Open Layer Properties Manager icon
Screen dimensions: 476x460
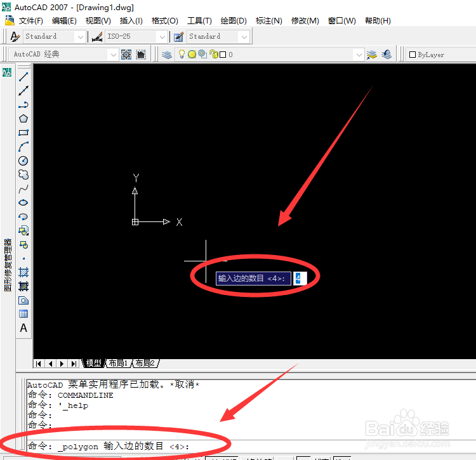click(167, 55)
